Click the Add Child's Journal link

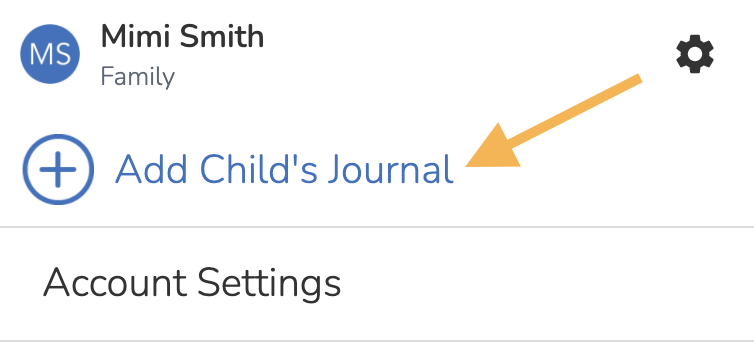tap(284, 170)
